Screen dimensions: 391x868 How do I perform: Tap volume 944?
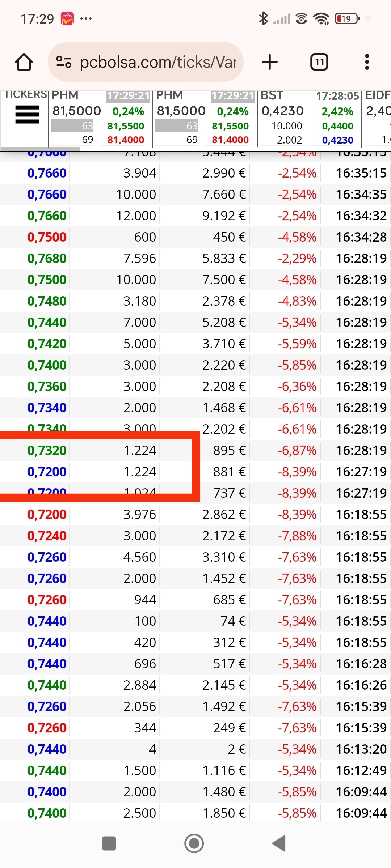(145, 600)
